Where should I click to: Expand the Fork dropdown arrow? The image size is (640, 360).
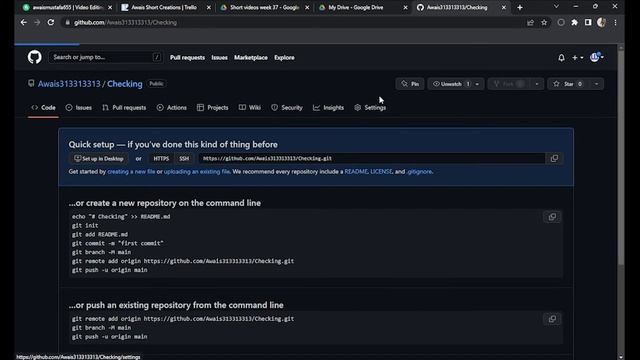[537, 84]
